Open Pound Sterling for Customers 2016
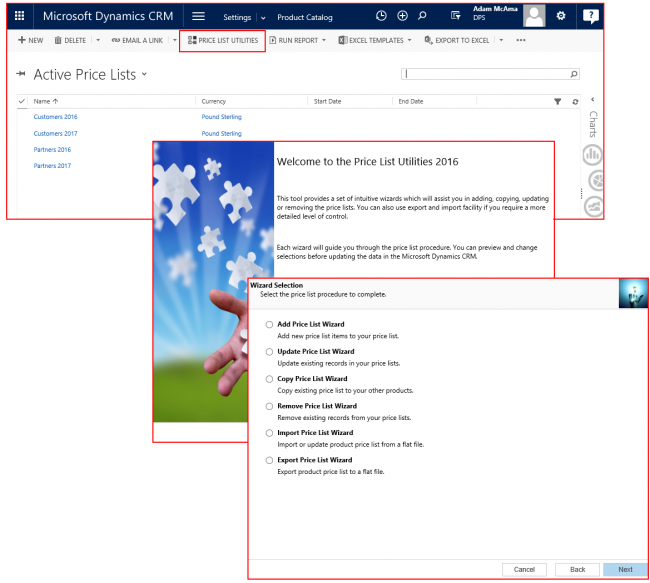Screen dimensions: 650x583 pyautogui.click(x=221, y=117)
